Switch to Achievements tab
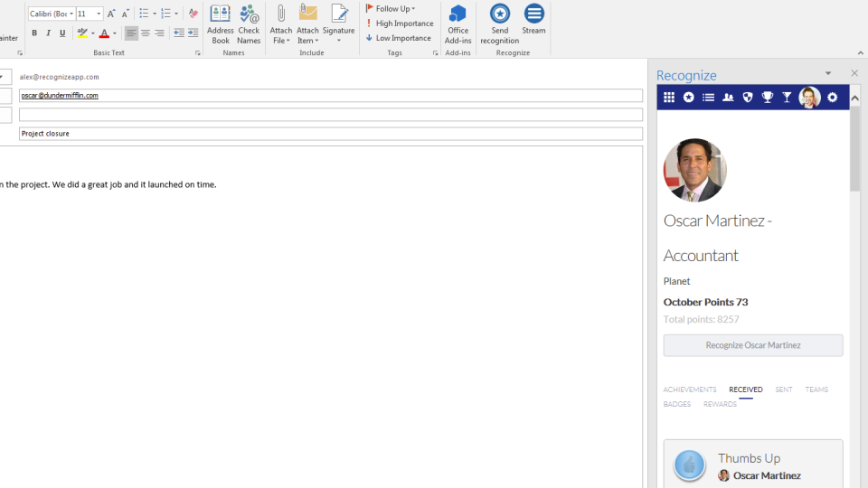Screen dimensions: 868x488 (690, 389)
